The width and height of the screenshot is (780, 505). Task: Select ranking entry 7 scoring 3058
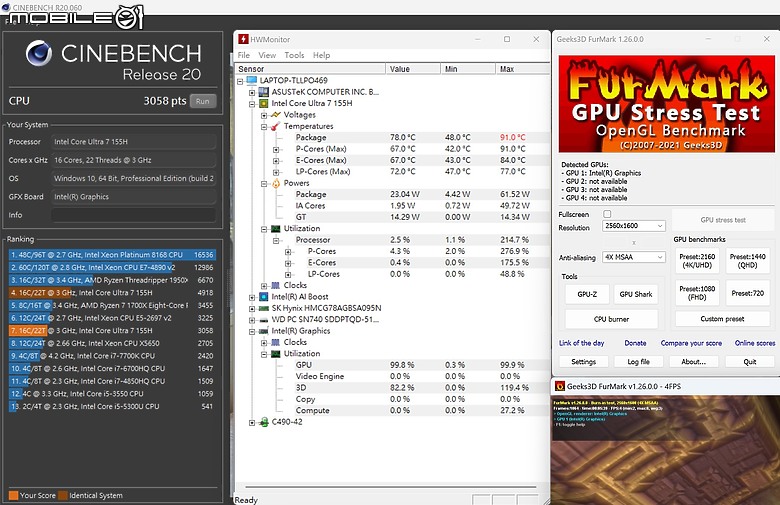[x=112, y=331]
